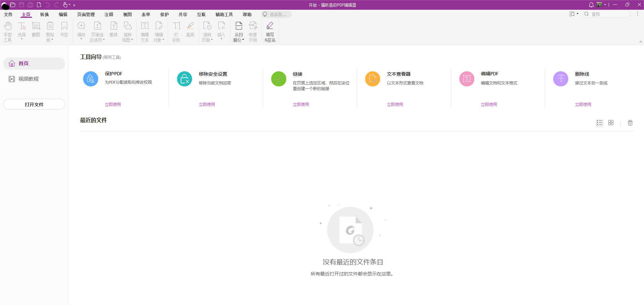Clear recent files with the trash icon
Viewport: 644px width, 305px height.
[630, 123]
